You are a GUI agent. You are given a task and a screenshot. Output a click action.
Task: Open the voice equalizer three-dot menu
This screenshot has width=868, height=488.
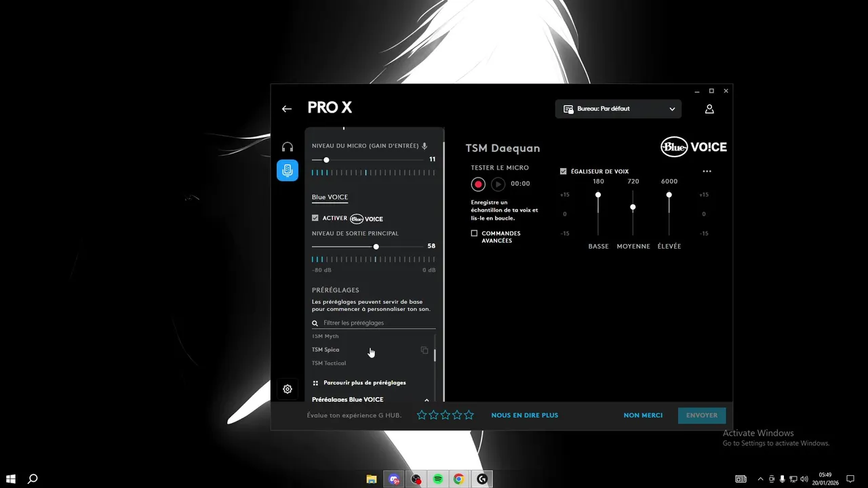pyautogui.click(x=707, y=171)
